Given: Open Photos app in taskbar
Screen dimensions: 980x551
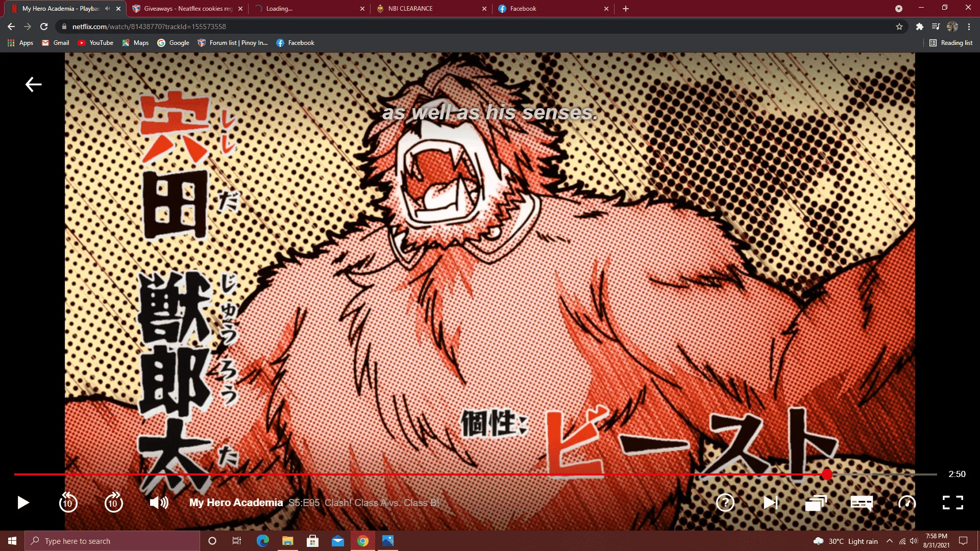Looking at the screenshot, I should click(x=388, y=541).
